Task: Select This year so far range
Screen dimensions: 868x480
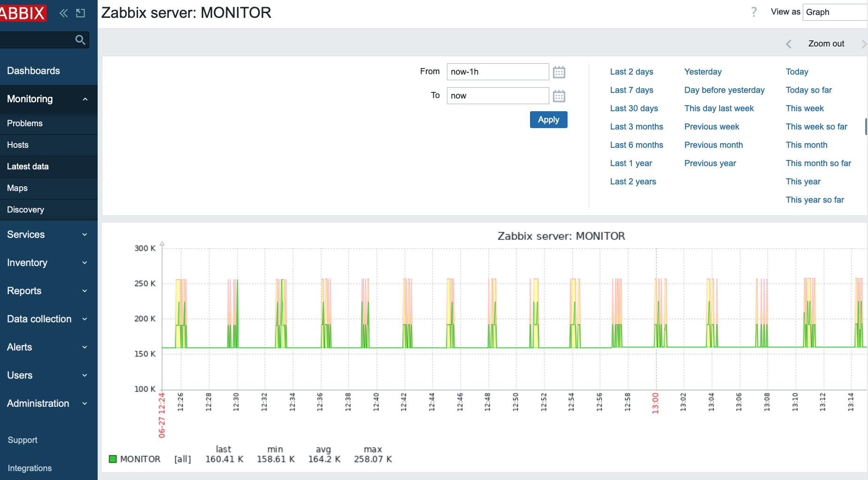Action: point(814,200)
